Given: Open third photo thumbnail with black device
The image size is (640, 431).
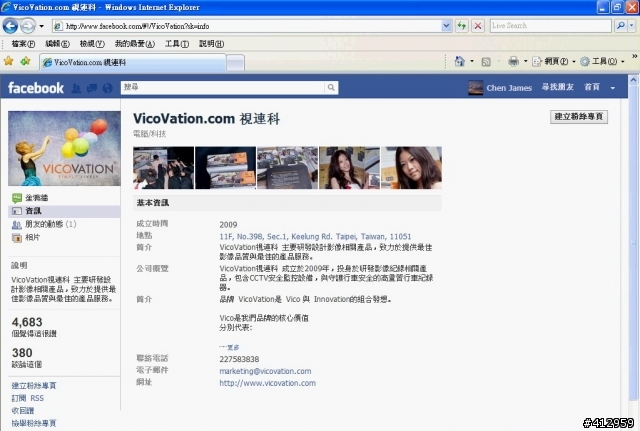Looking at the screenshot, I should tap(287, 168).
